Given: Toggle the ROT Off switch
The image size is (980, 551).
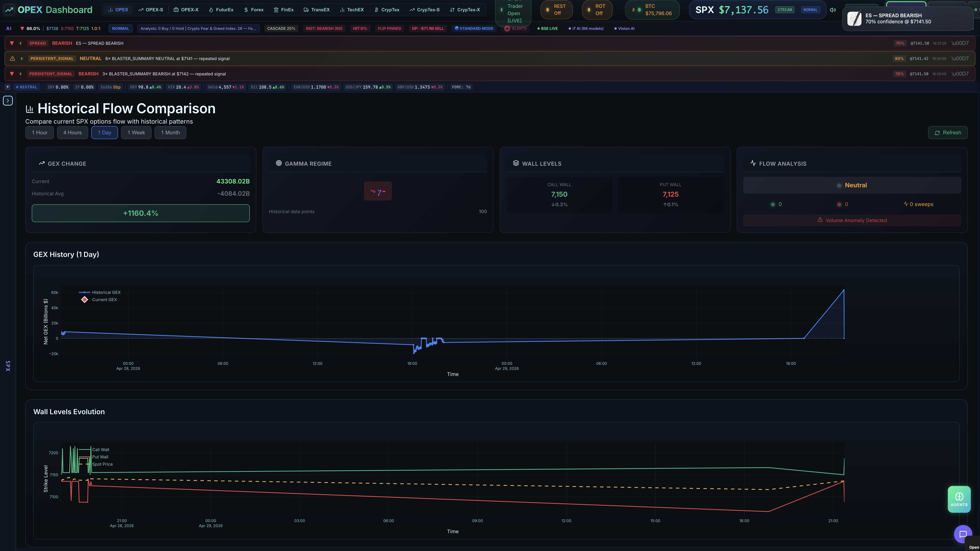Looking at the screenshot, I should click(x=597, y=10).
